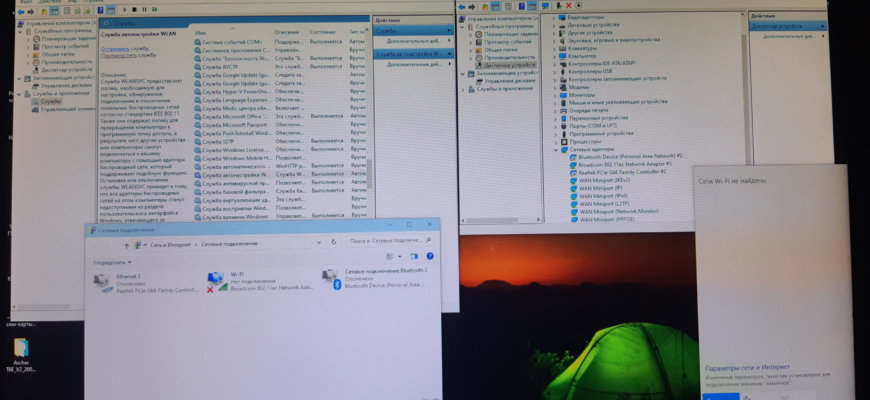The height and width of the screenshot is (400, 870).
Task: Select the Wi-Fi connection icon
Action: point(217,282)
